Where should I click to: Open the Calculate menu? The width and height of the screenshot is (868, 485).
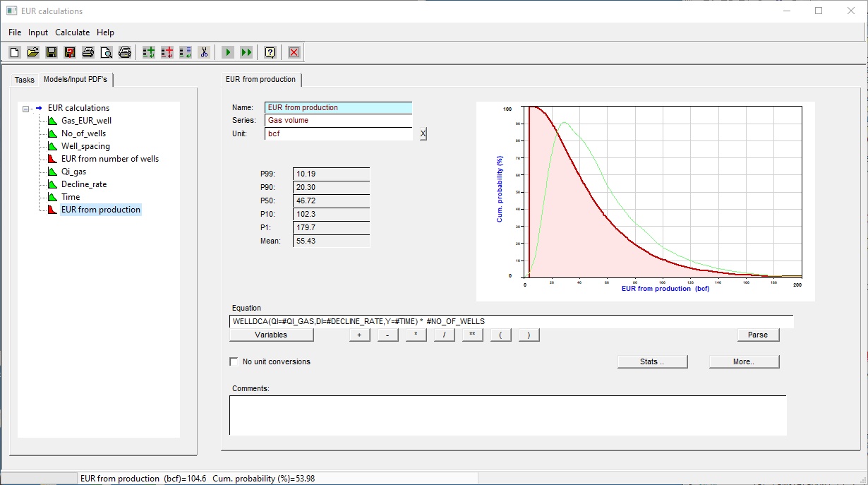coord(72,32)
